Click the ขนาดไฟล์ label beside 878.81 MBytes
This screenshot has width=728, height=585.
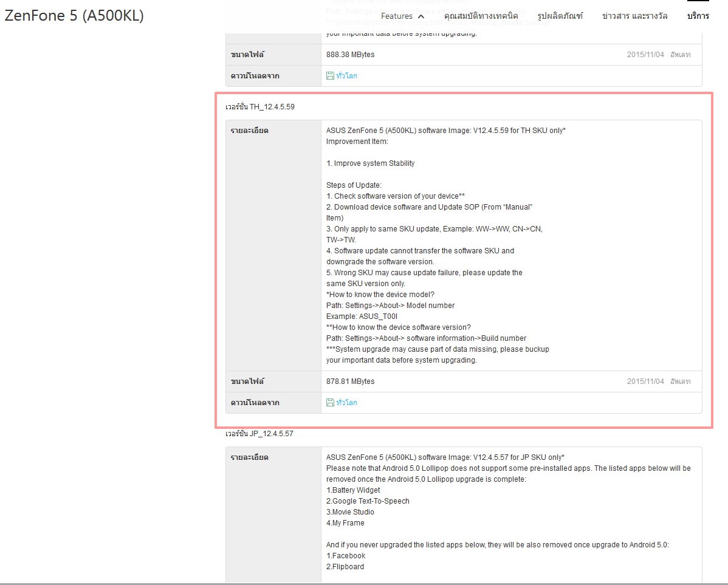point(247,381)
